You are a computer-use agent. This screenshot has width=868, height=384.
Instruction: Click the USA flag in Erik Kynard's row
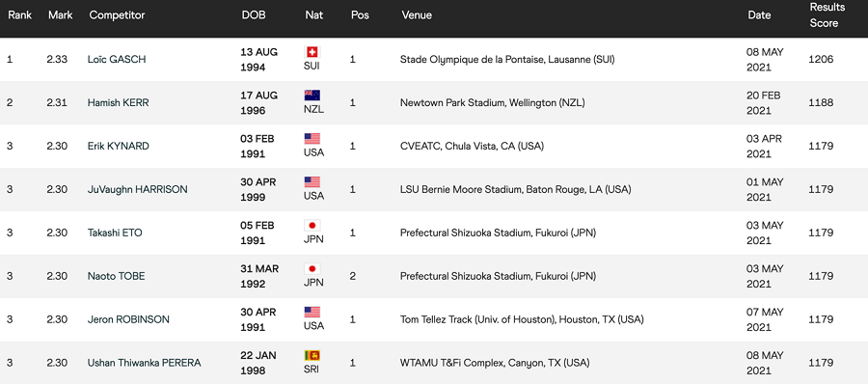click(x=312, y=139)
